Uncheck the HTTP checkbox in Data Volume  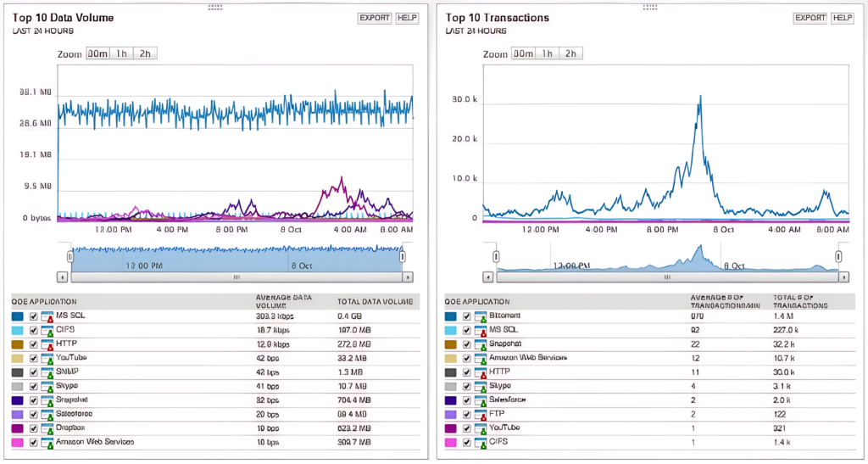pos(33,344)
